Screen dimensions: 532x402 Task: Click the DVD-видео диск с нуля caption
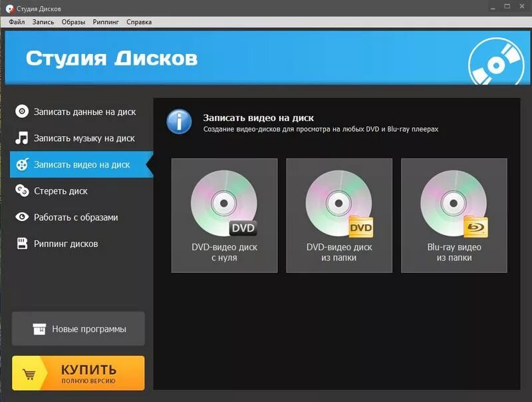pyautogui.click(x=224, y=252)
